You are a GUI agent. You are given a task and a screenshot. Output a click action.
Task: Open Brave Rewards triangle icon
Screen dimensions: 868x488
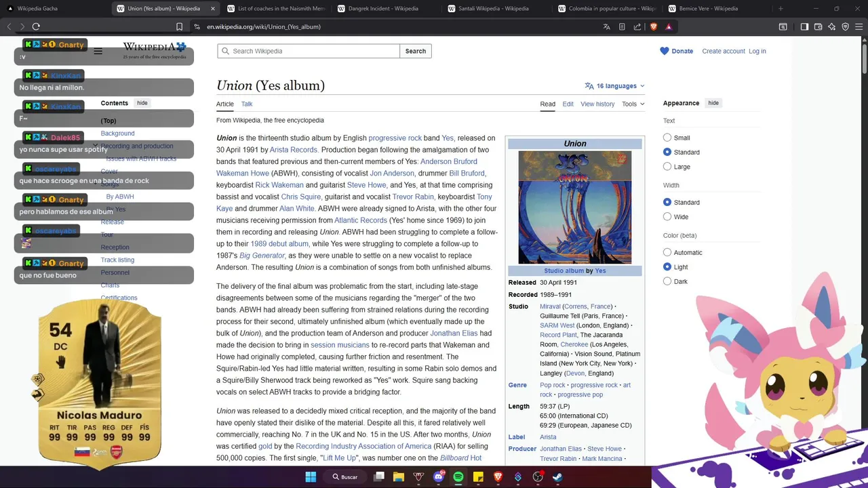[x=669, y=26]
